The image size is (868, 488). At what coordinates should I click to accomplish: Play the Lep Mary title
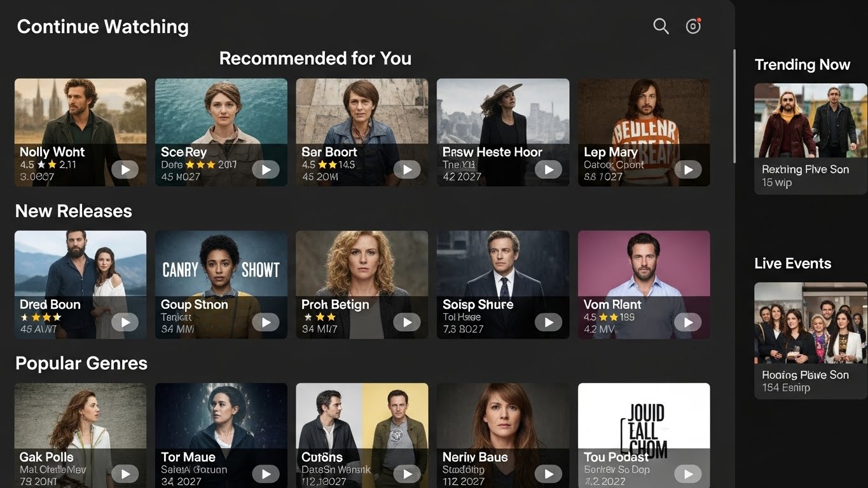[688, 170]
